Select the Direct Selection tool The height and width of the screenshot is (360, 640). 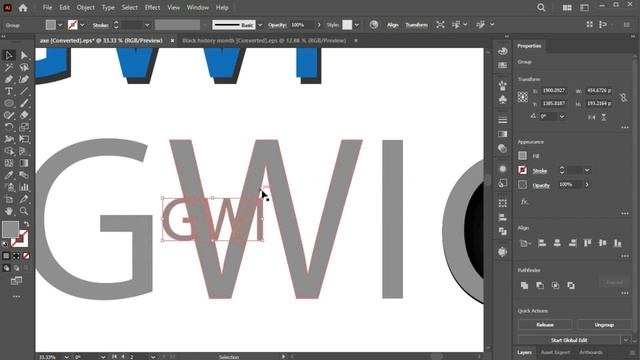(24, 56)
